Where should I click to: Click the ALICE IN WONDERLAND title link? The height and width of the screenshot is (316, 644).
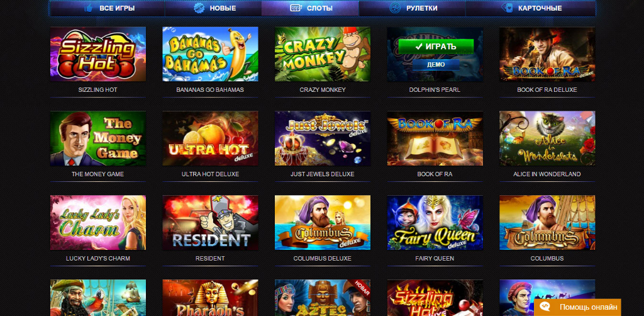pos(547,174)
